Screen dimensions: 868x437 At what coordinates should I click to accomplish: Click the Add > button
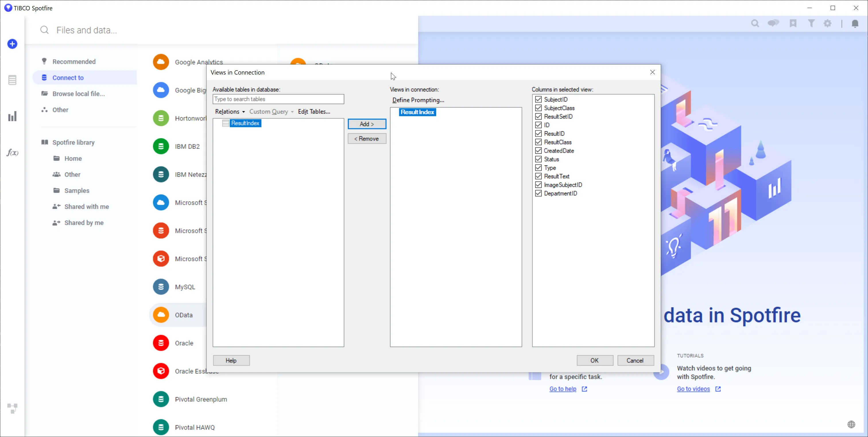tap(367, 124)
